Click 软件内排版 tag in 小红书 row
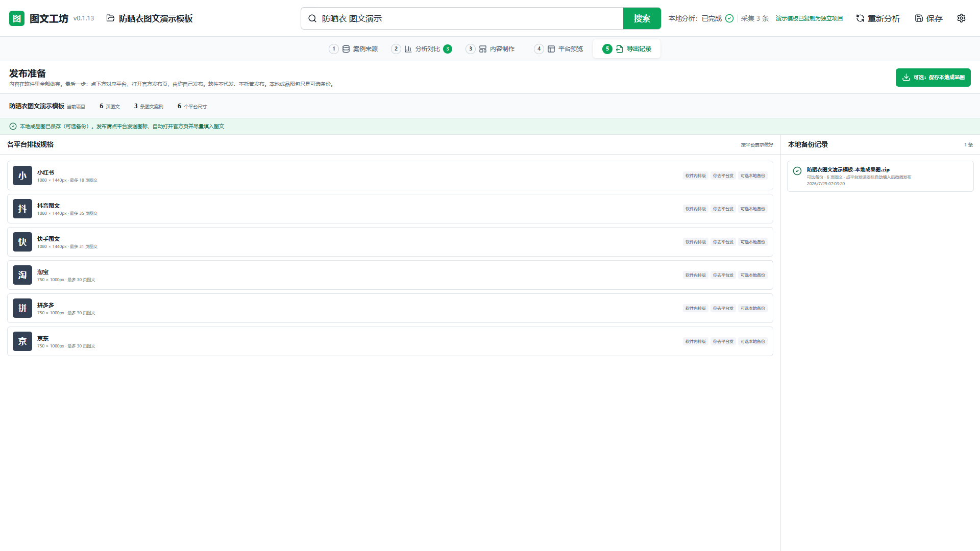 pos(696,176)
